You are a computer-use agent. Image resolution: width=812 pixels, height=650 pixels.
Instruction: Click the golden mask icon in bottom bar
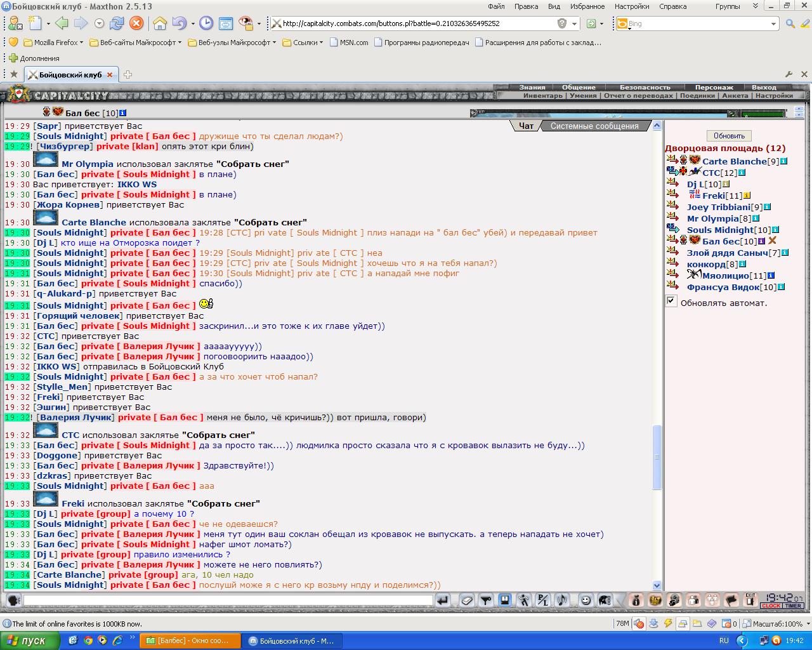coord(655,600)
